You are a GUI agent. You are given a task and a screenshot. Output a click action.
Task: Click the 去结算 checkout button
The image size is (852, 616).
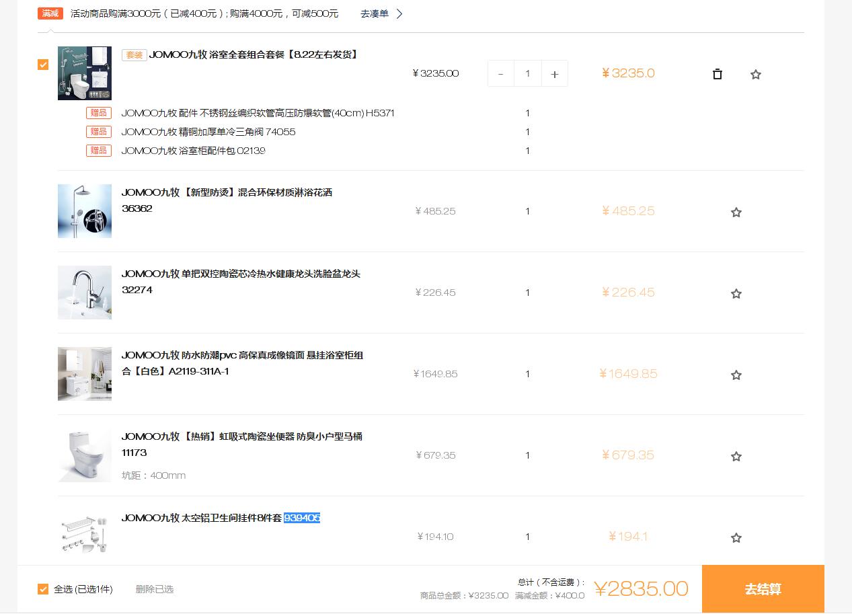tap(763, 589)
